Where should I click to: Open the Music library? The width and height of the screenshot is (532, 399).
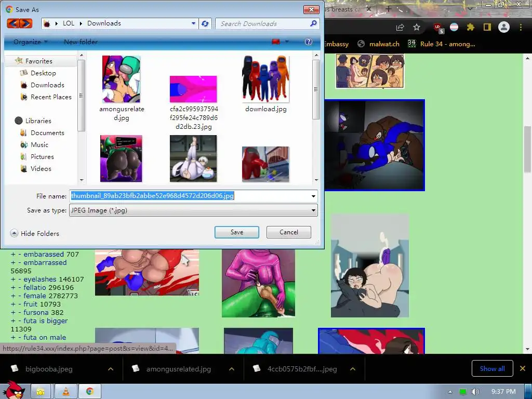tap(39, 144)
